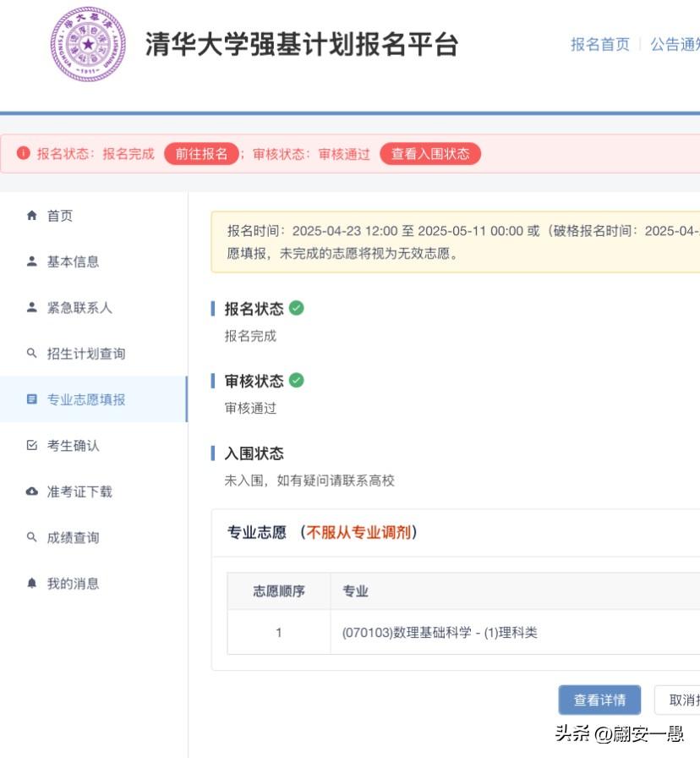Screen dimensions: 700x758
Task: Click the order cell showing 1
Action: [x=279, y=632]
